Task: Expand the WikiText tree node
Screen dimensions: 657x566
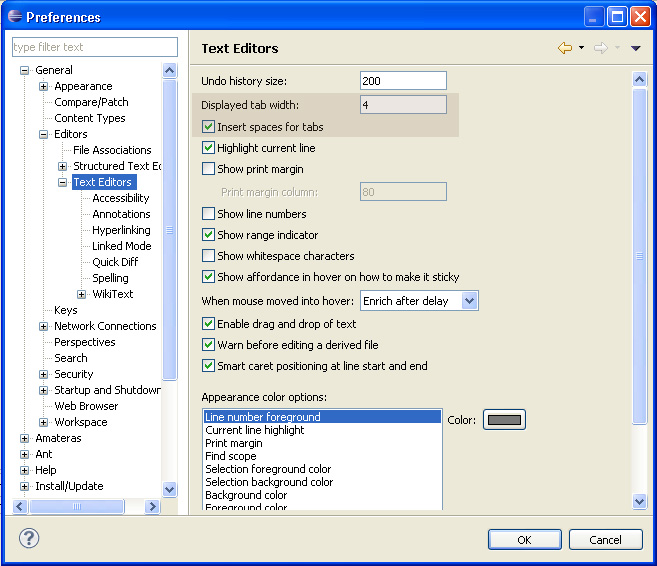Action: 82,294
